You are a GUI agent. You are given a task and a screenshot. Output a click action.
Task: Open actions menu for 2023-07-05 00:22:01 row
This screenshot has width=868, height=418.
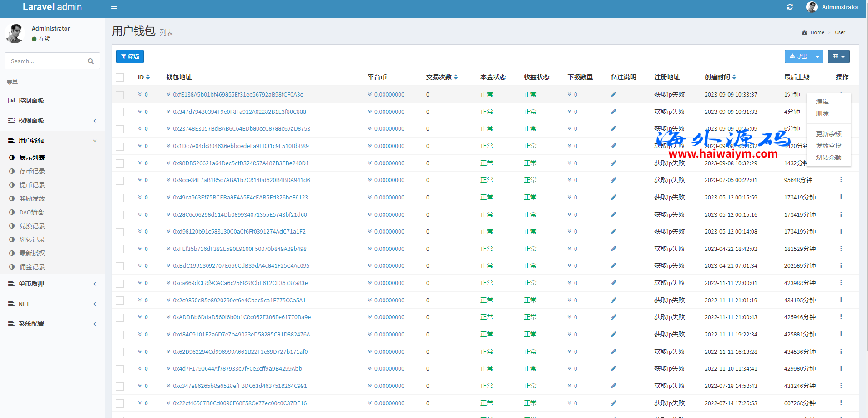pos(841,180)
